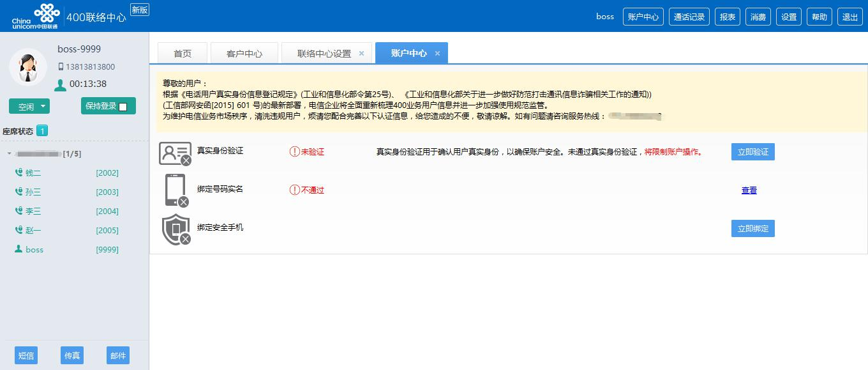The width and height of the screenshot is (868, 370).
Task: Switch to the 首页 tab
Action: pos(183,54)
